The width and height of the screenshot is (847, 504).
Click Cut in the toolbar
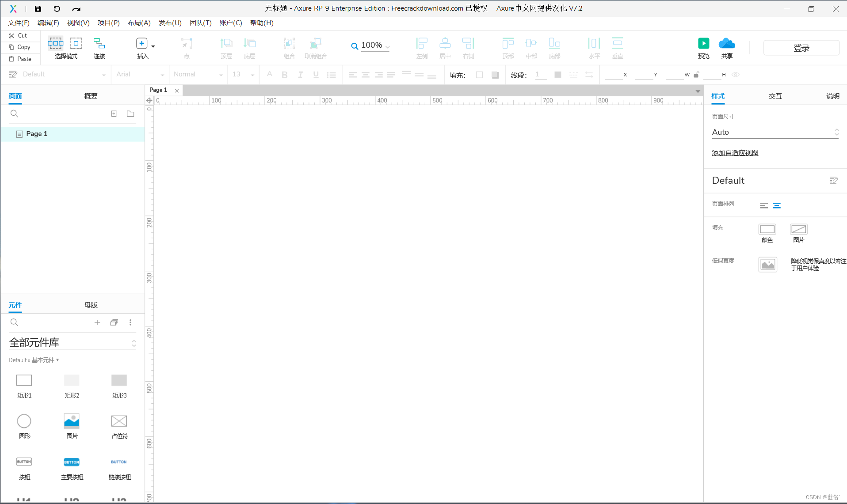(18, 35)
